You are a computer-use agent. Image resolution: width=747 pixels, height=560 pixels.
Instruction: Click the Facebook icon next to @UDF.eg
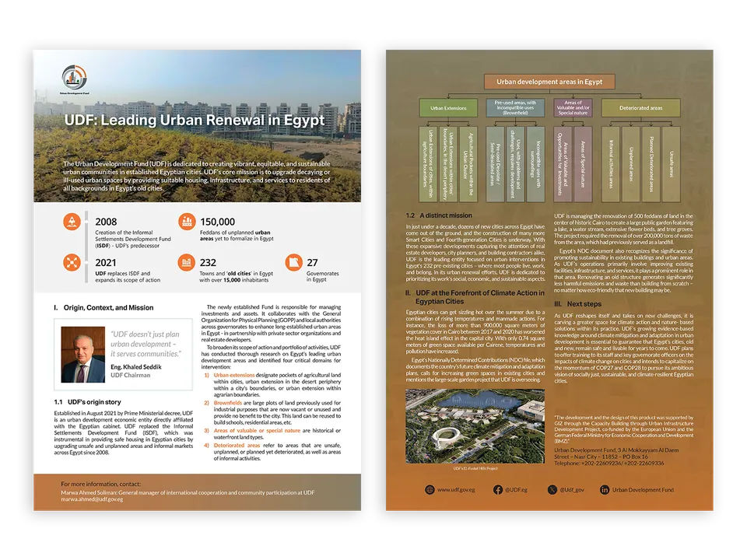(498, 489)
